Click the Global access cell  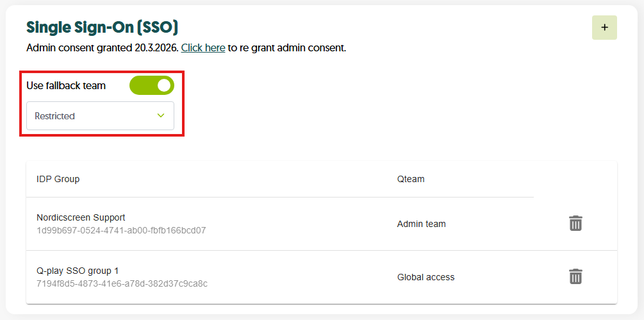[x=425, y=277]
